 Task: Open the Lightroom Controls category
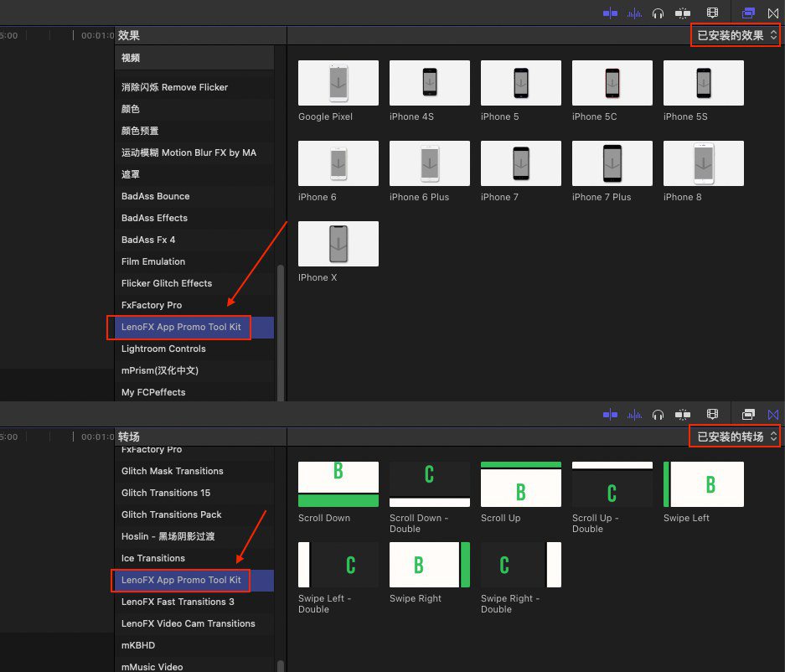point(194,349)
